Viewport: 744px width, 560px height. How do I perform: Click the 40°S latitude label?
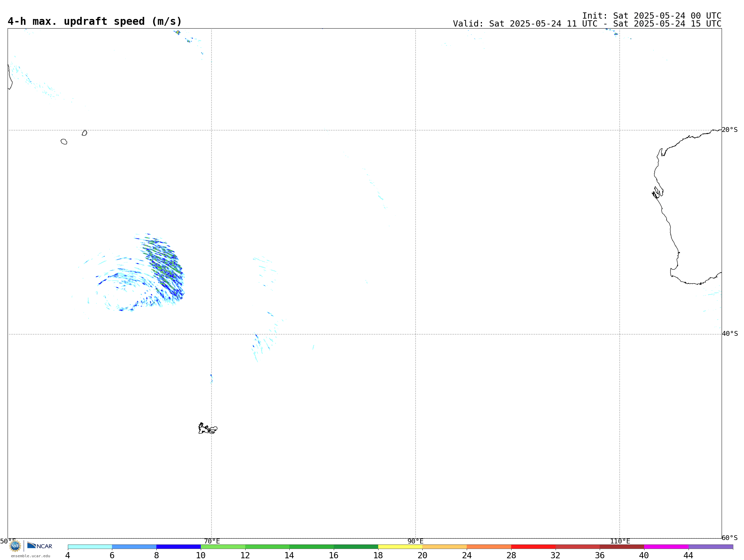pos(730,334)
